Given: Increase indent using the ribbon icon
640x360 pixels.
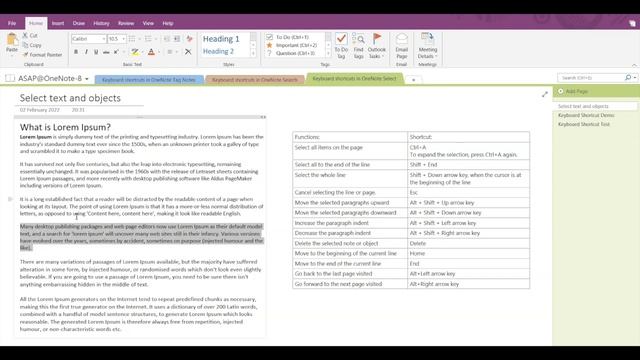Looking at the screenshot, I should click(x=176, y=39).
